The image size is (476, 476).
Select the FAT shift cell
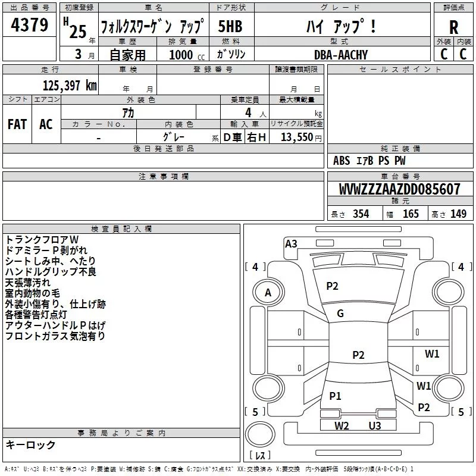[x=17, y=124]
